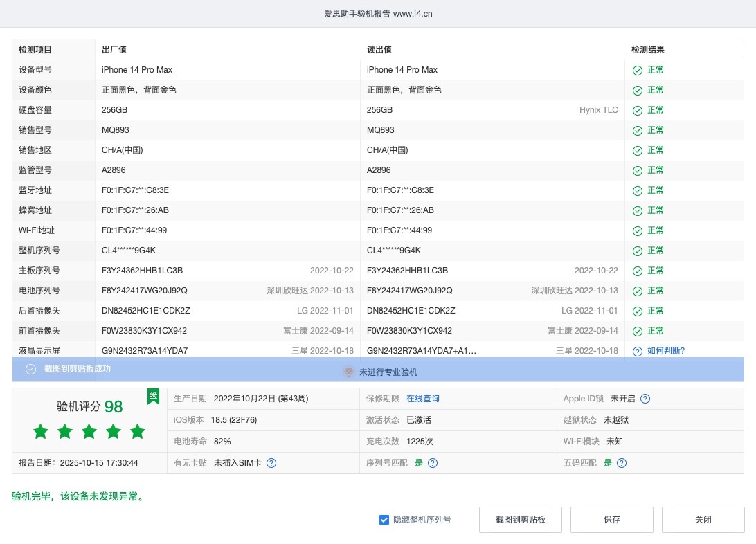Image resolution: width=756 pixels, height=544 pixels.
Task: Click the green 验 badge on score panel
Action: (x=153, y=396)
